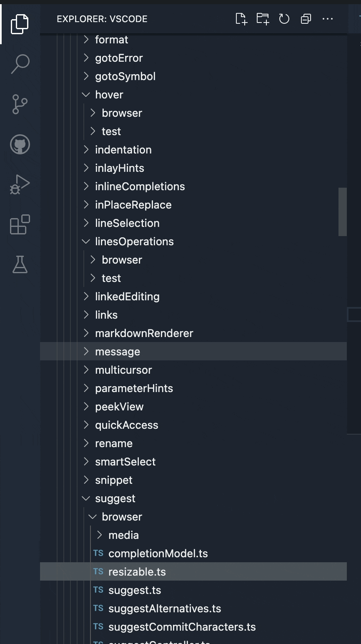The width and height of the screenshot is (361, 644).
Task: Collapse the hover folder
Action: [109, 94]
